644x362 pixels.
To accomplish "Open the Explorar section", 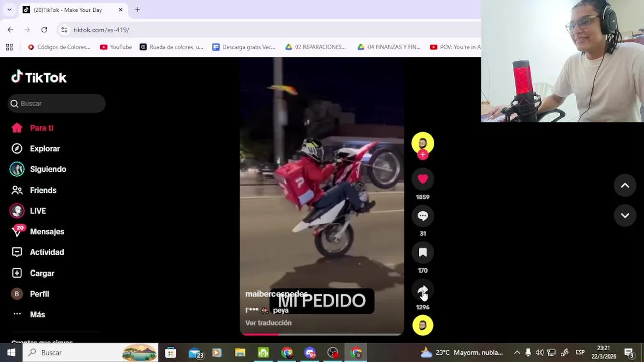I will 35,148.
